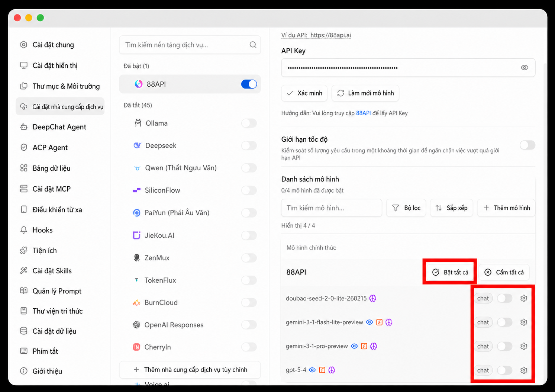Open ACP Agent in the sidebar

tap(60, 148)
